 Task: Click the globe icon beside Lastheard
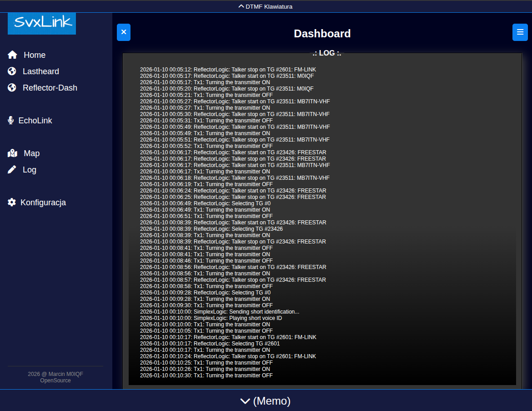click(12, 71)
